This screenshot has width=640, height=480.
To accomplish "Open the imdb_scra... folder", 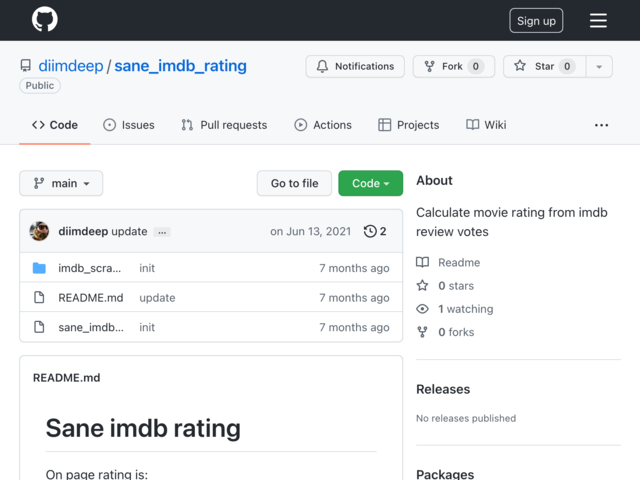I will pyautogui.click(x=89, y=268).
